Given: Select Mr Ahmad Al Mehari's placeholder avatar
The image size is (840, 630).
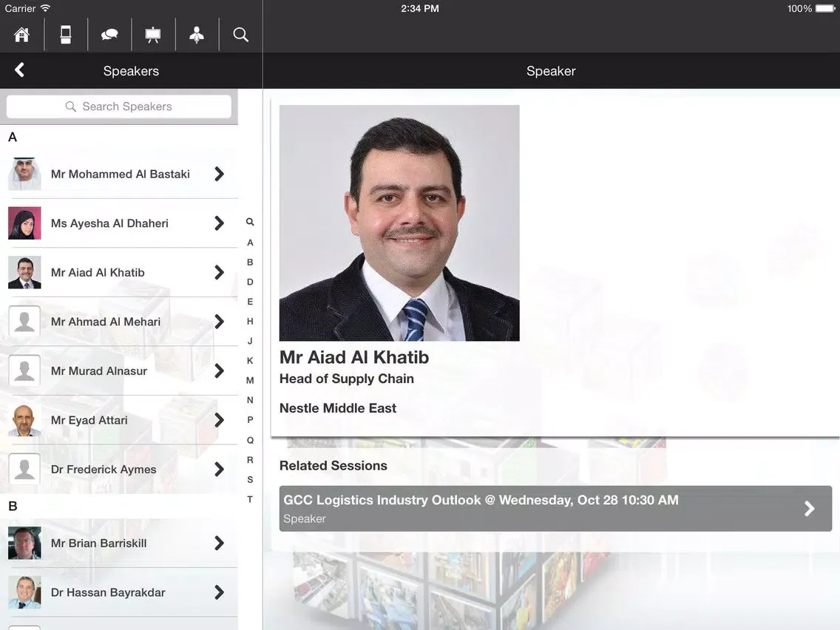Looking at the screenshot, I should pos(24,322).
